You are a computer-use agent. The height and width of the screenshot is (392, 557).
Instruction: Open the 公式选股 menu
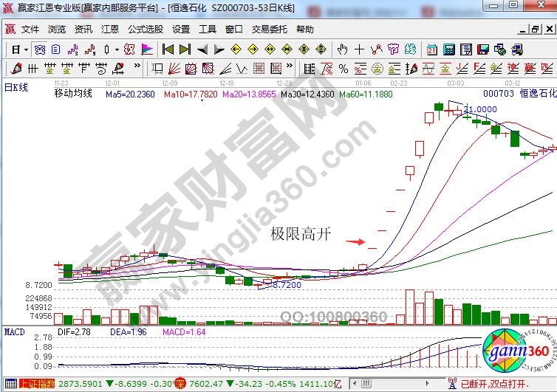coord(145,30)
